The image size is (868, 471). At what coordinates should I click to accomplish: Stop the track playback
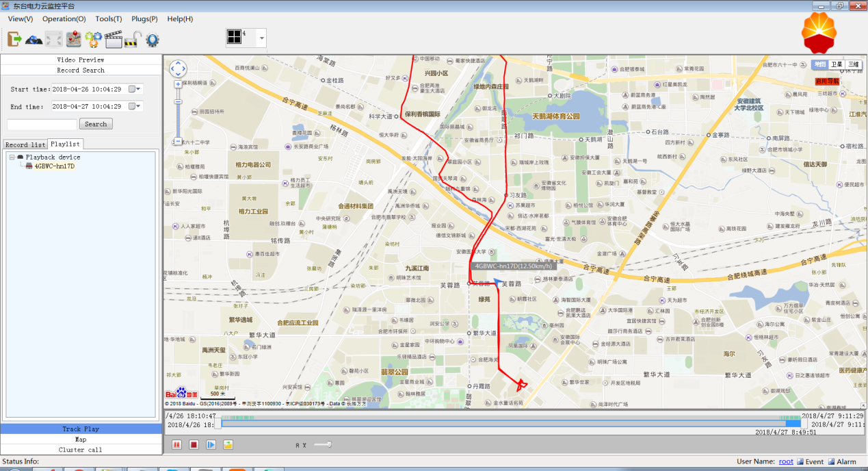pos(194,445)
